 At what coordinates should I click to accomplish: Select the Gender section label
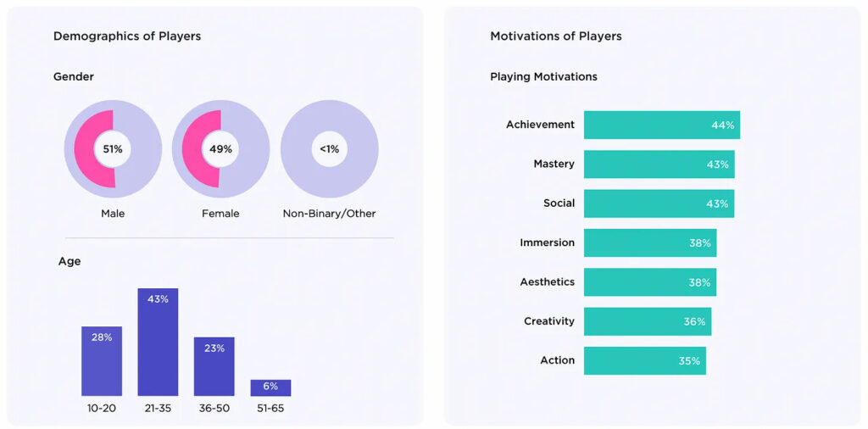click(74, 76)
